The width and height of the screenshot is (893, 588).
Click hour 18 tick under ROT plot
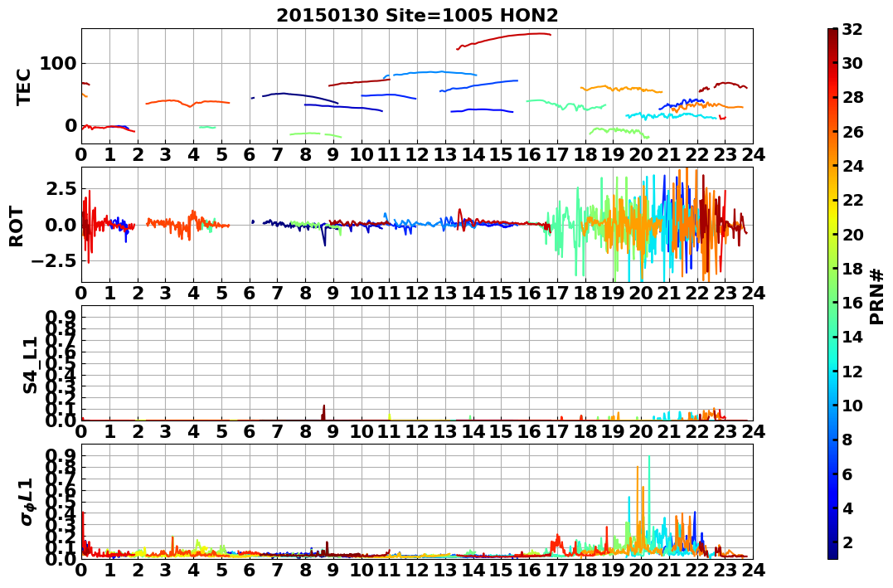pos(585,293)
